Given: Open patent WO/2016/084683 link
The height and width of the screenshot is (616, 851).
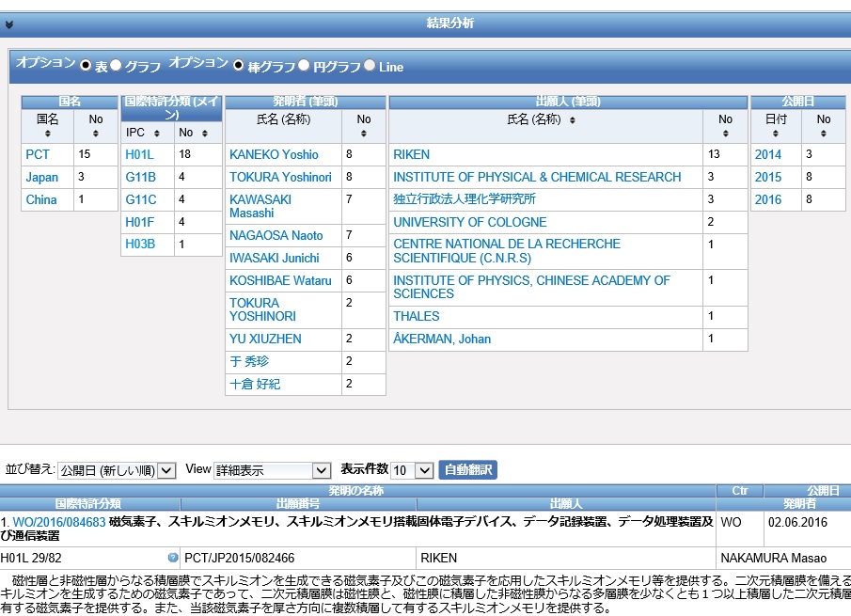Looking at the screenshot, I should click(59, 522).
